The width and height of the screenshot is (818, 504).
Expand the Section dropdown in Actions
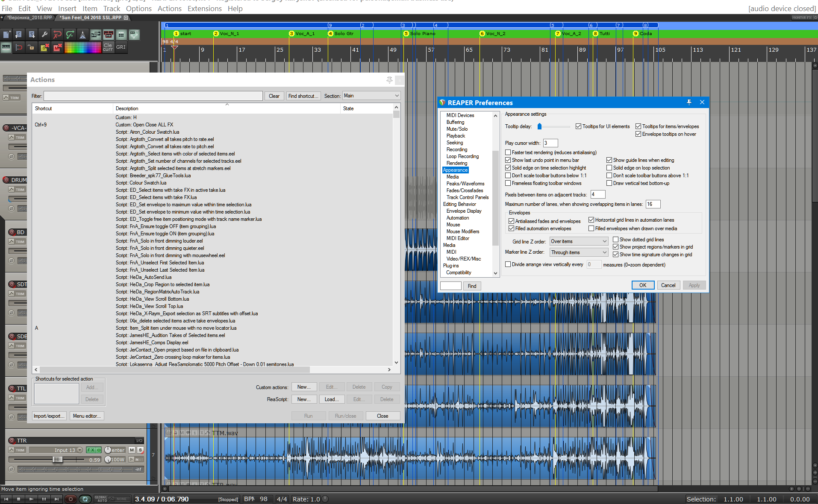click(x=371, y=96)
